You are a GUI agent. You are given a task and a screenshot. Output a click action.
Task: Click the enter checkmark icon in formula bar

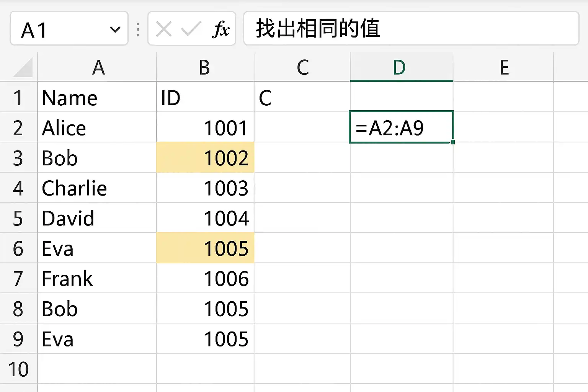[x=191, y=29]
